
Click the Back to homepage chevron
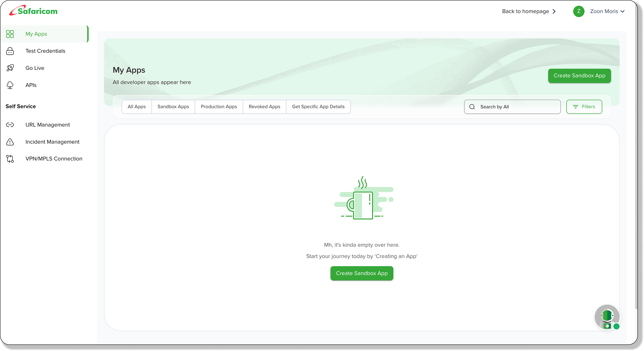point(554,11)
